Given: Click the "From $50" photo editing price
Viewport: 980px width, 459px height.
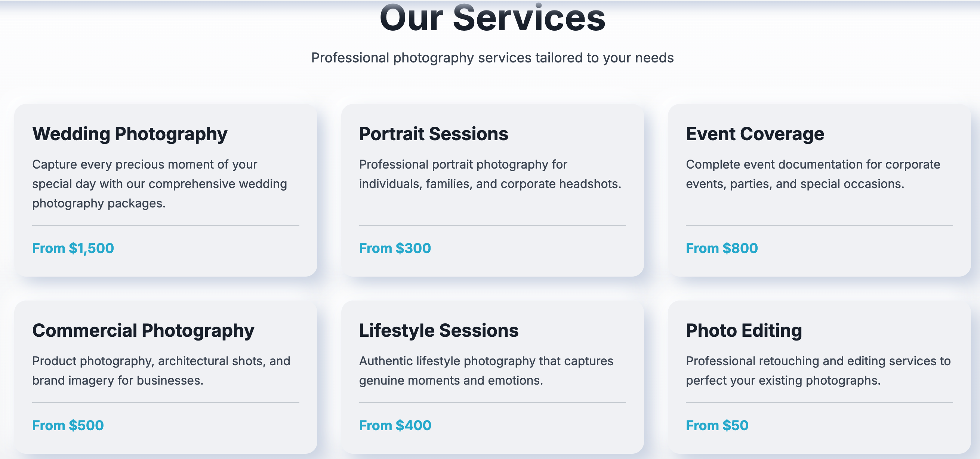Looking at the screenshot, I should coord(717,425).
